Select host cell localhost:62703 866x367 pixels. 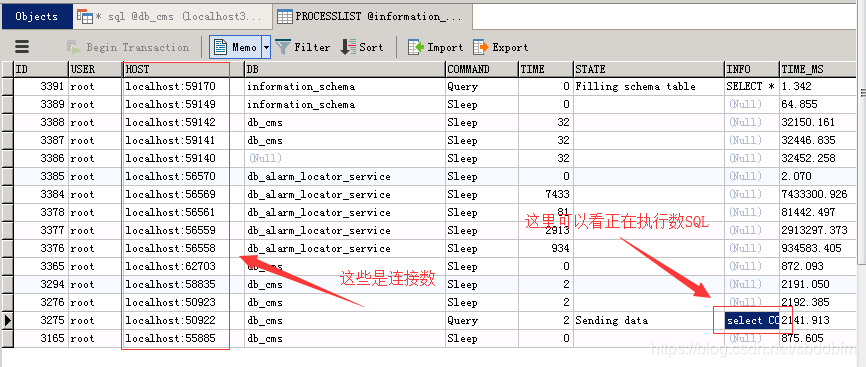click(x=183, y=266)
